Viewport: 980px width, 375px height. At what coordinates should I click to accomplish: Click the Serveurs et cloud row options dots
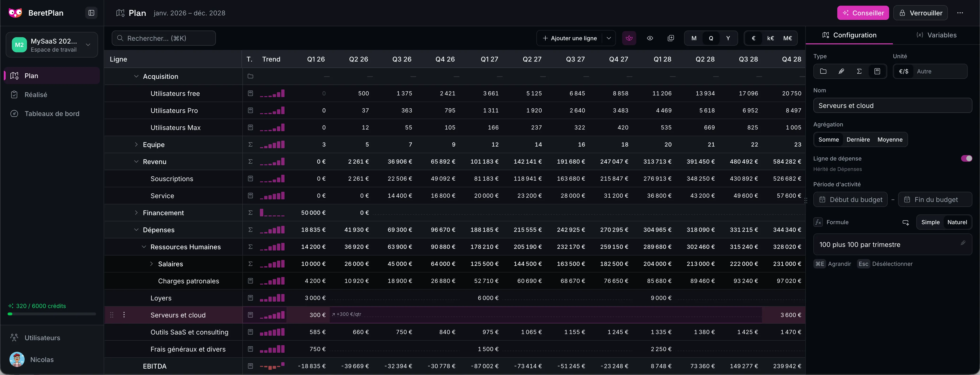(124, 315)
